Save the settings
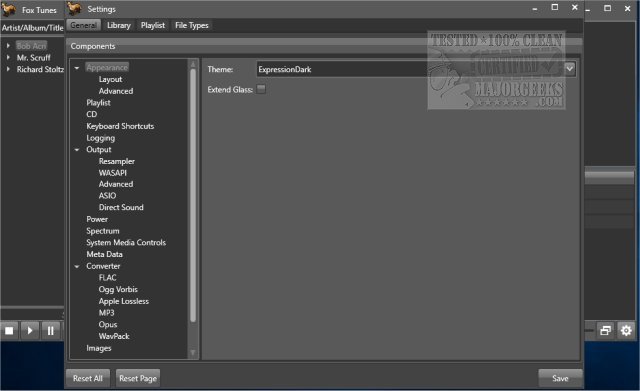This screenshot has height=391, width=640. point(560,378)
